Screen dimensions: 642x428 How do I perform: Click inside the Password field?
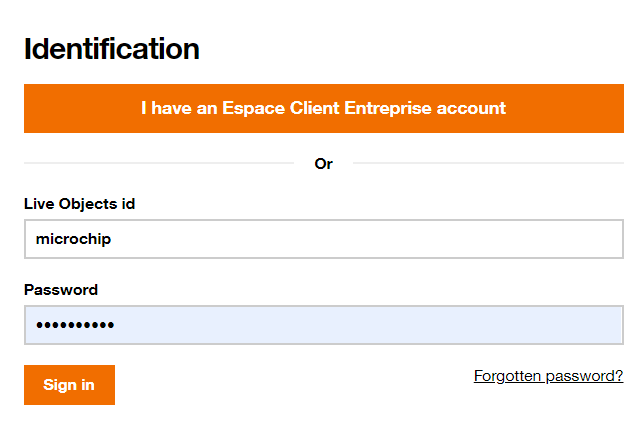(323, 325)
